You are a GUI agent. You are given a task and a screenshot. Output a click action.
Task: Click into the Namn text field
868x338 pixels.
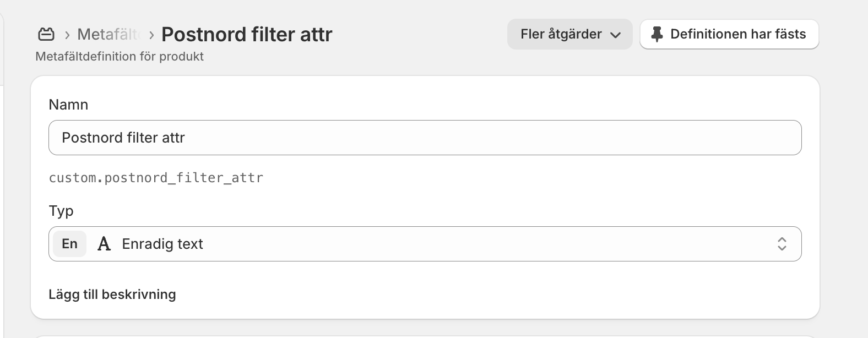click(424, 138)
